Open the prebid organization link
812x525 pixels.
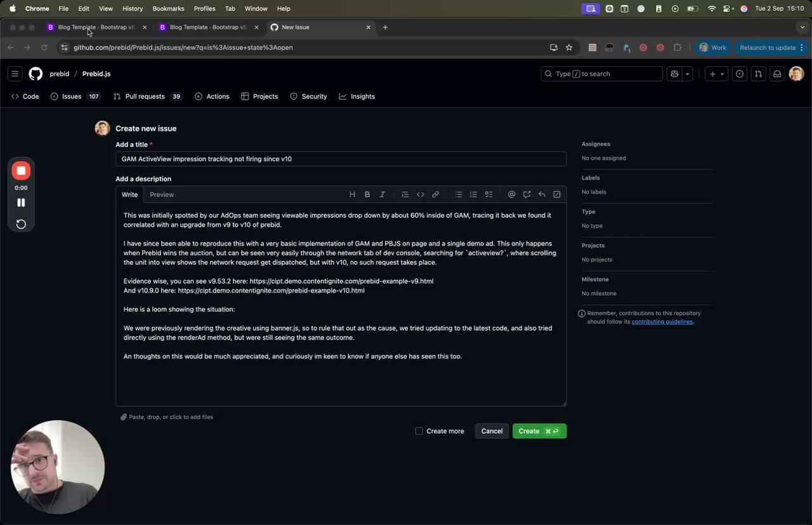[x=60, y=74]
